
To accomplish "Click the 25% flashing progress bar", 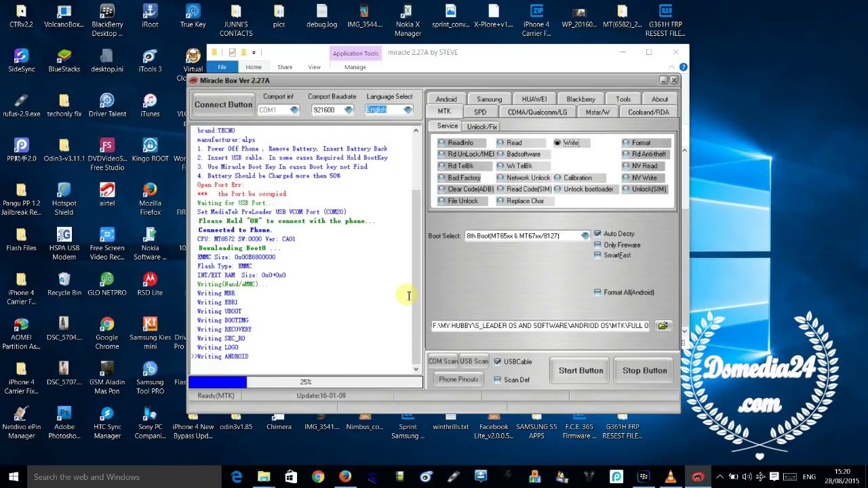I will pos(306,382).
